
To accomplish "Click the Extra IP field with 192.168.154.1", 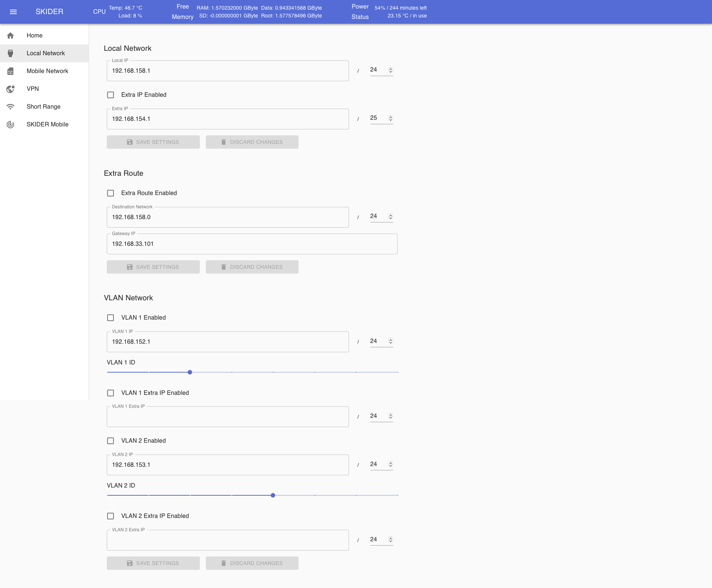I will coord(228,119).
